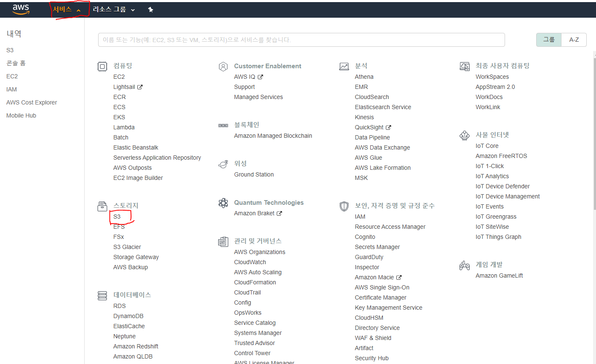Click the AWS logo
596x364 pixels.
(21, 9)
